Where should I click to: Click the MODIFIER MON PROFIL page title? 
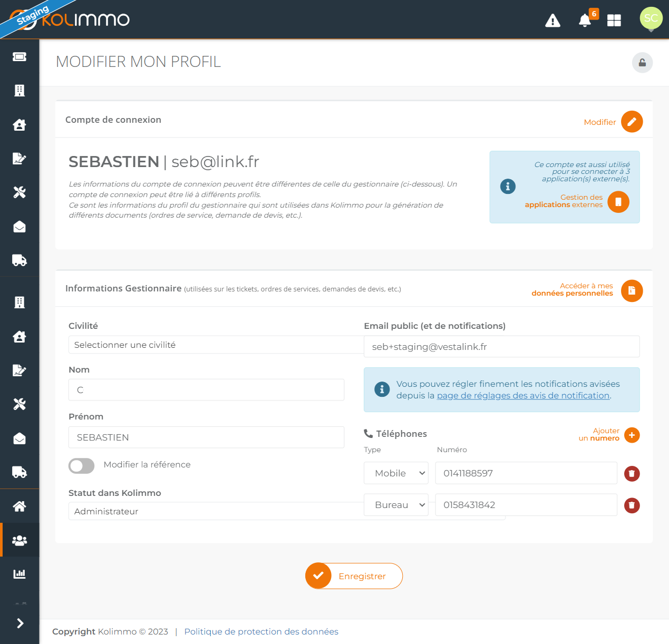tap(138, 62)
